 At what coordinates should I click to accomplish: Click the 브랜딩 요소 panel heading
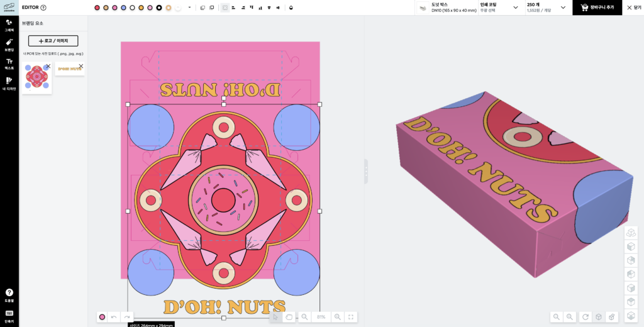pyautogui.click(x=33, y=23)
